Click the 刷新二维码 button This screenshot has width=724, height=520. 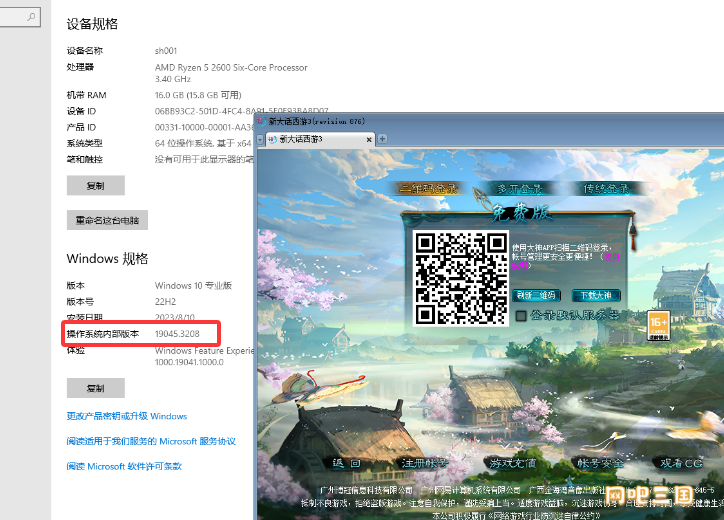click(x=536, y=296)
